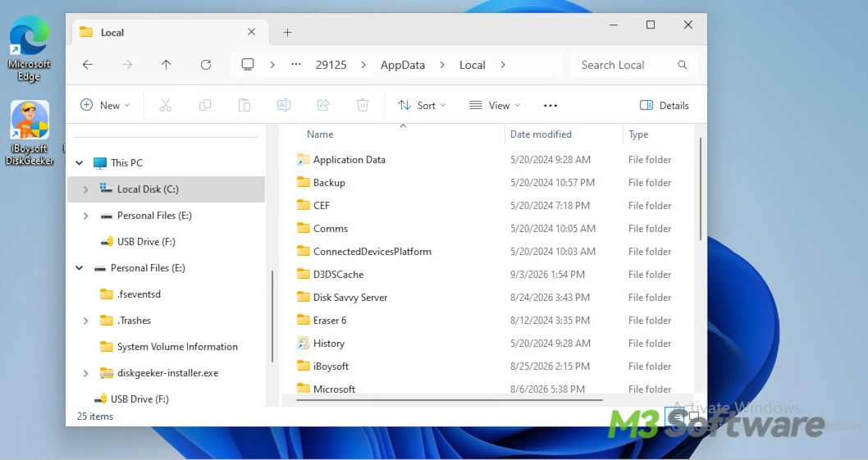Expand the chevron after Local in breadcrumb
Image resolution: width=868 pixels, height=460 pixels.
coord(503,65)
